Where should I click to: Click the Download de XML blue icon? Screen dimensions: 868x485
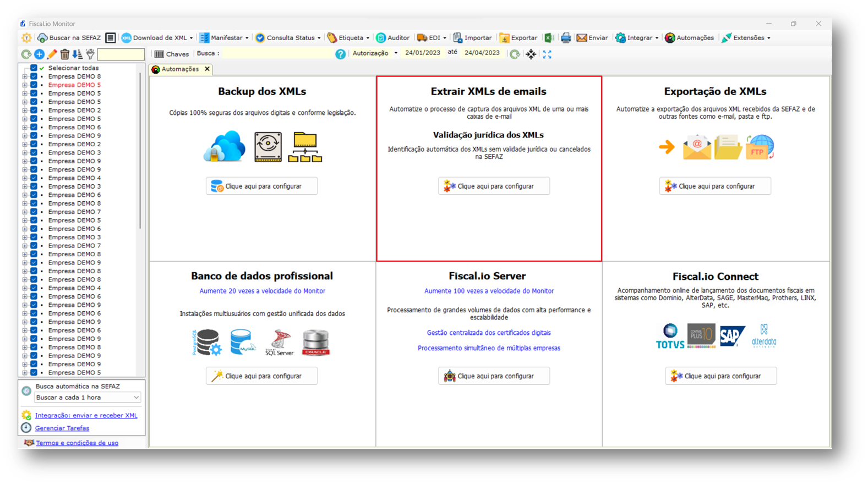click(x=127, y=38)
